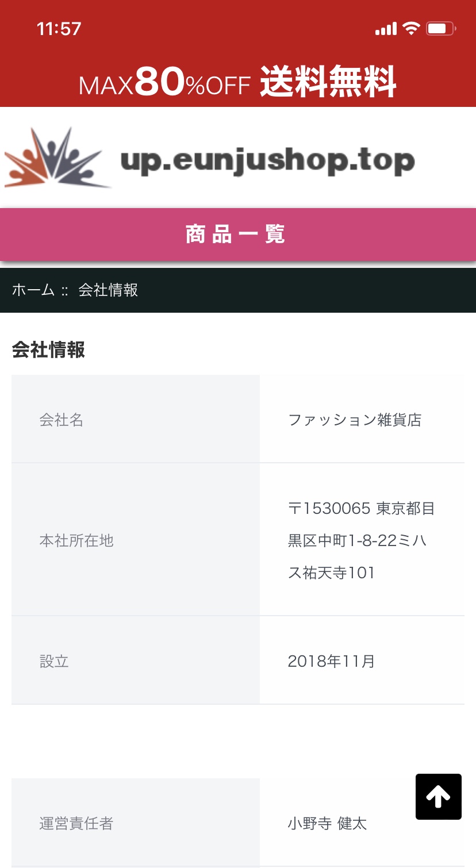Tap the battery icon in status bar
The image size is (476, 868).
click(440, 28)
